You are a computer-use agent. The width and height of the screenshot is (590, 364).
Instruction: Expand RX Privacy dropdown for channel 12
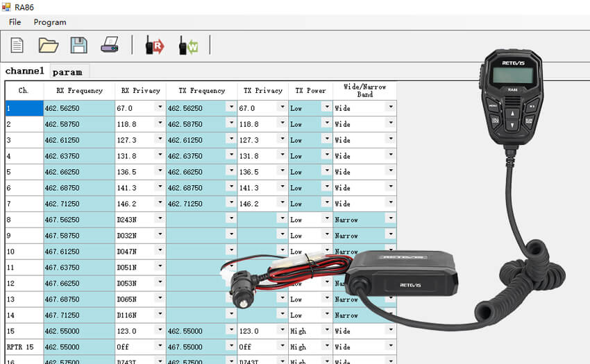pos(160,282)
